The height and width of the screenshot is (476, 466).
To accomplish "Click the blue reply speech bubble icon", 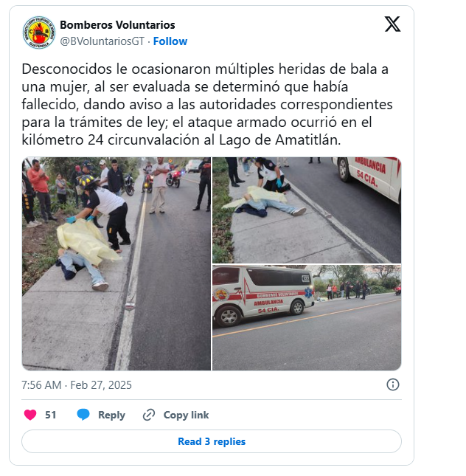I will [83, 415].
